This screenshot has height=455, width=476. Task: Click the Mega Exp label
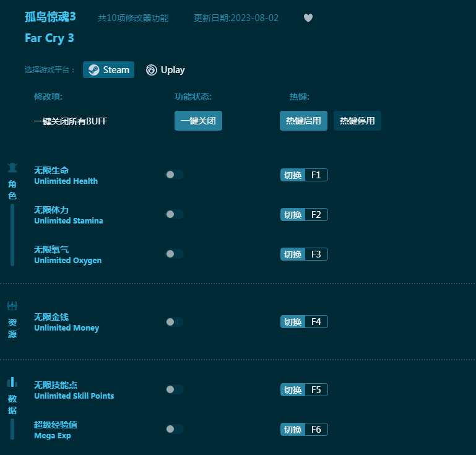tap(53, 436)
